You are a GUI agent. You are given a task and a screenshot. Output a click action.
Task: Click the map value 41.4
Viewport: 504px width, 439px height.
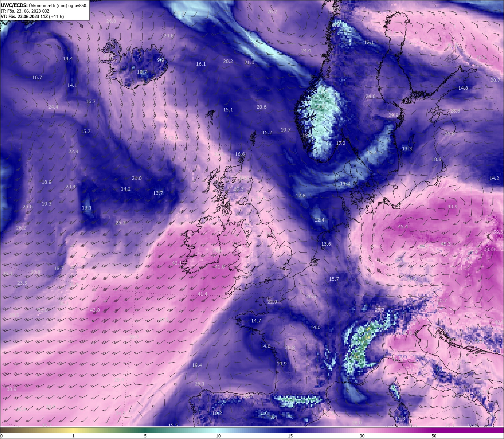pos(202,294)
